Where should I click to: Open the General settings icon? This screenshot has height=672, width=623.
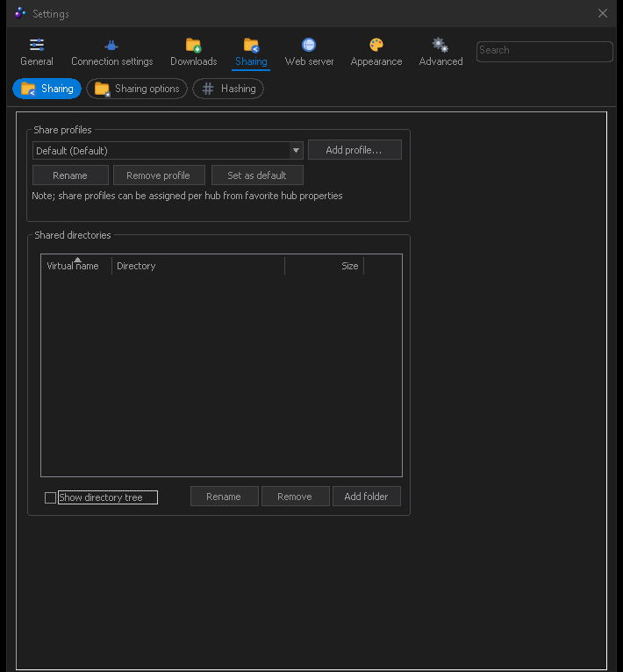(x=37, y=45)
